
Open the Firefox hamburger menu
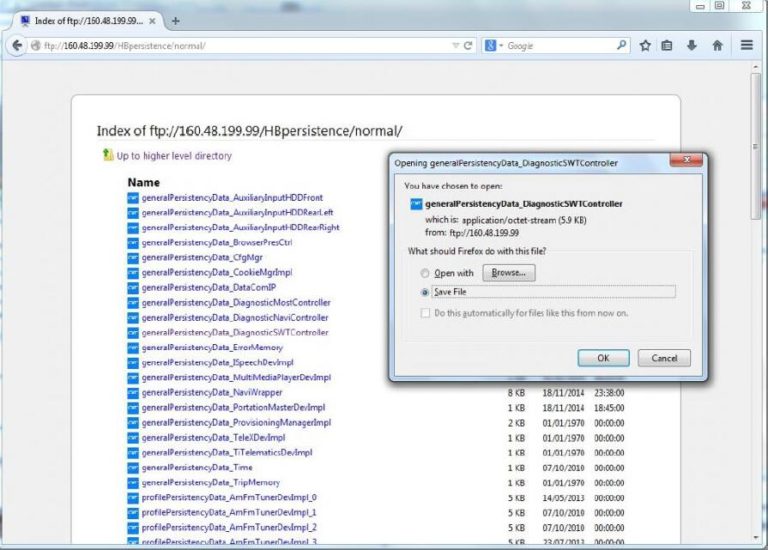pyautogui.click(x=747, y=46)
